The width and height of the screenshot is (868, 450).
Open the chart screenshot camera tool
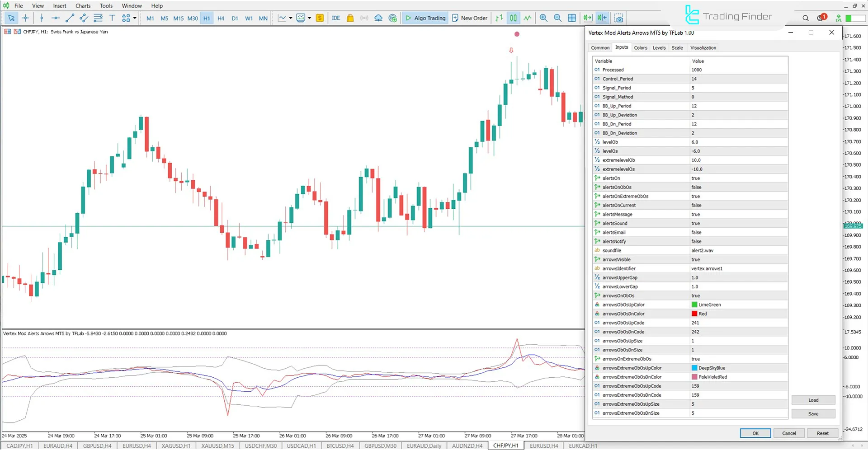(x=618, y=18)
